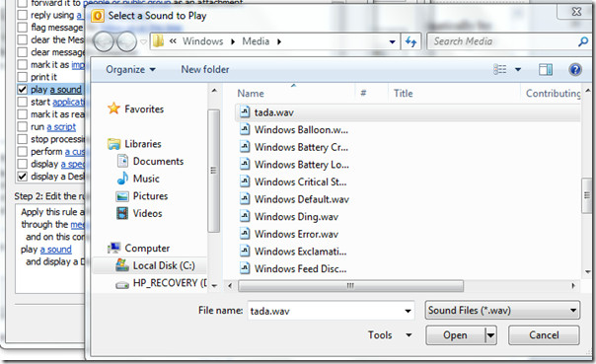596x364 pixels.
Task: Select the Windows Feed Disc... file name
Action: click(300, 268)
